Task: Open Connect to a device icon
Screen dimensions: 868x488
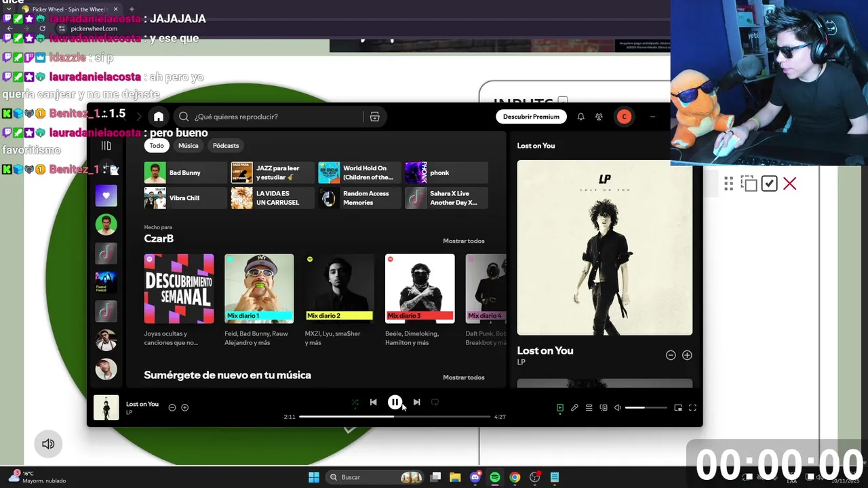Action: [x=604, y=408]
